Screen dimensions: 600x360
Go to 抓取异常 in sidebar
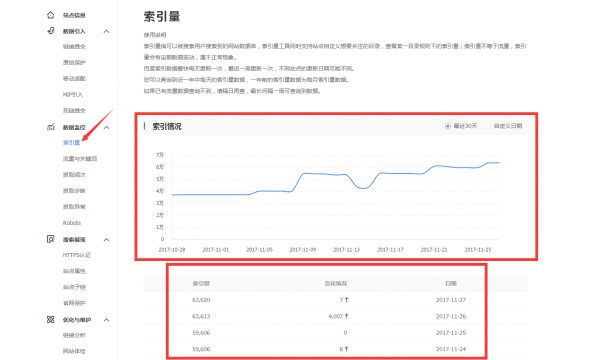74,207
